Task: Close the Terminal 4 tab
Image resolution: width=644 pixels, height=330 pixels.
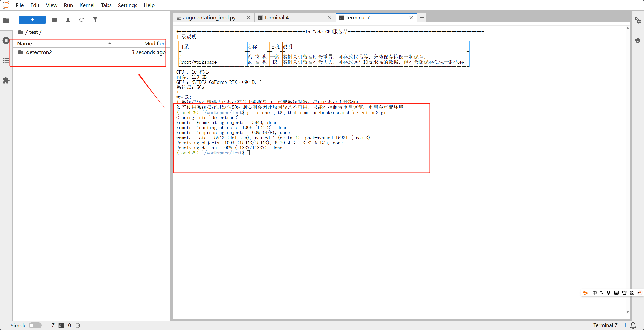Action: pos(330,18)
